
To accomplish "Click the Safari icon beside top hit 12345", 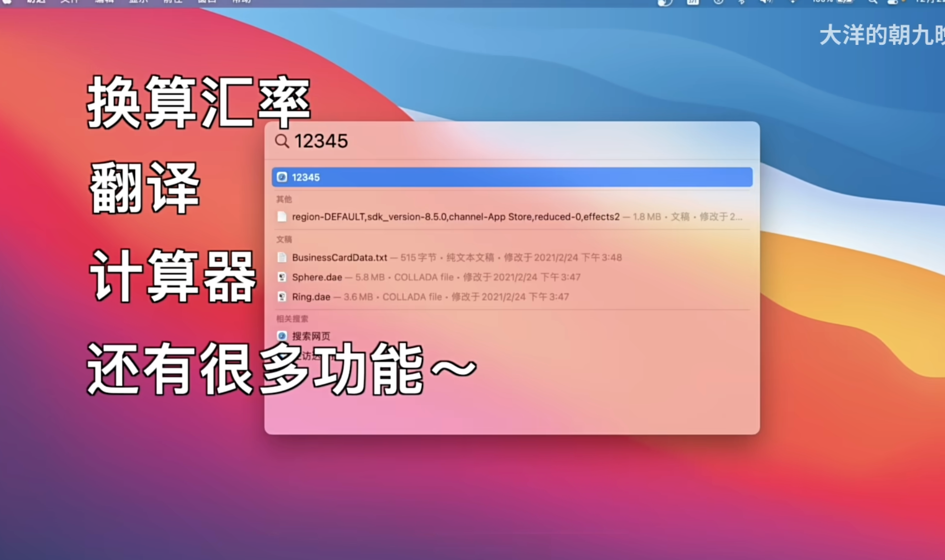I will [282, 177].
